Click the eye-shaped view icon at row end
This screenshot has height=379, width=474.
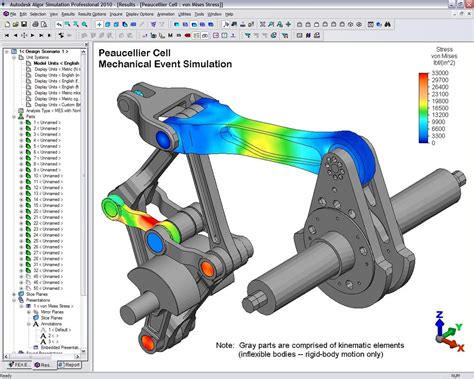point(359,24)
